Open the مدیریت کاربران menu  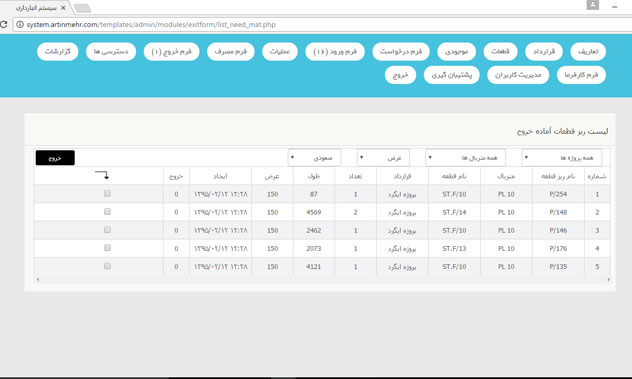point(518,75)
